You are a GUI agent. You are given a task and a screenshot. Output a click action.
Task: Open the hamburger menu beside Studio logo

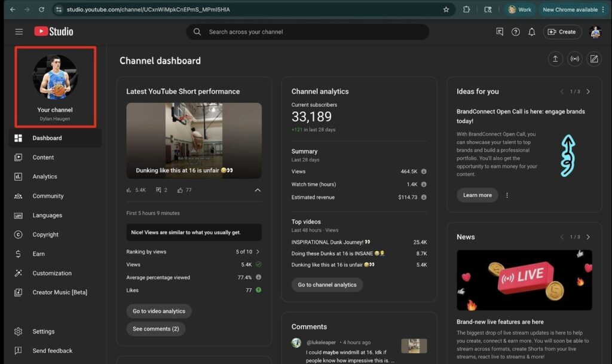point(19,32)
